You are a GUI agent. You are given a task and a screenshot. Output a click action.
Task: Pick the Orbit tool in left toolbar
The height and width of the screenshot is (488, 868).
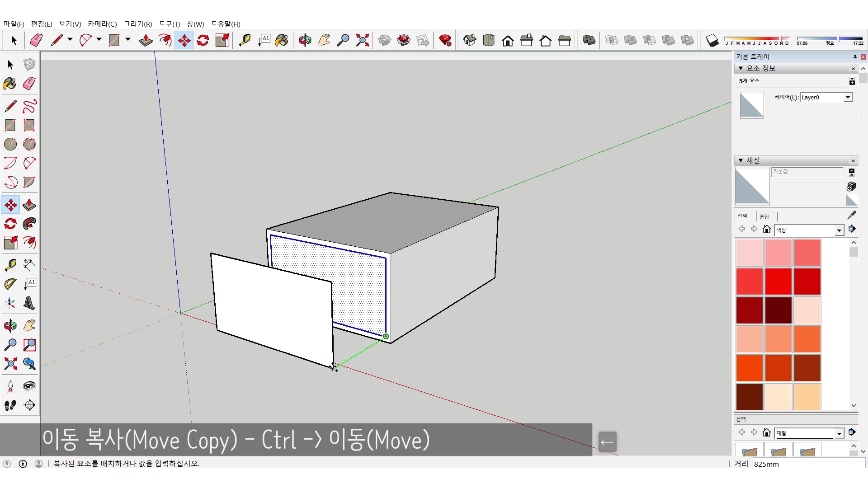point(10,326)
